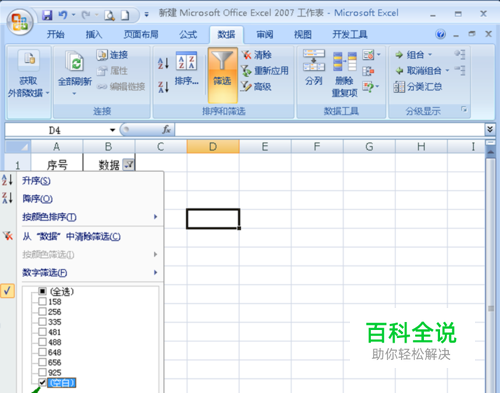
Task: Click Remove Duplicates (删除重复项)
Action: 344,74
